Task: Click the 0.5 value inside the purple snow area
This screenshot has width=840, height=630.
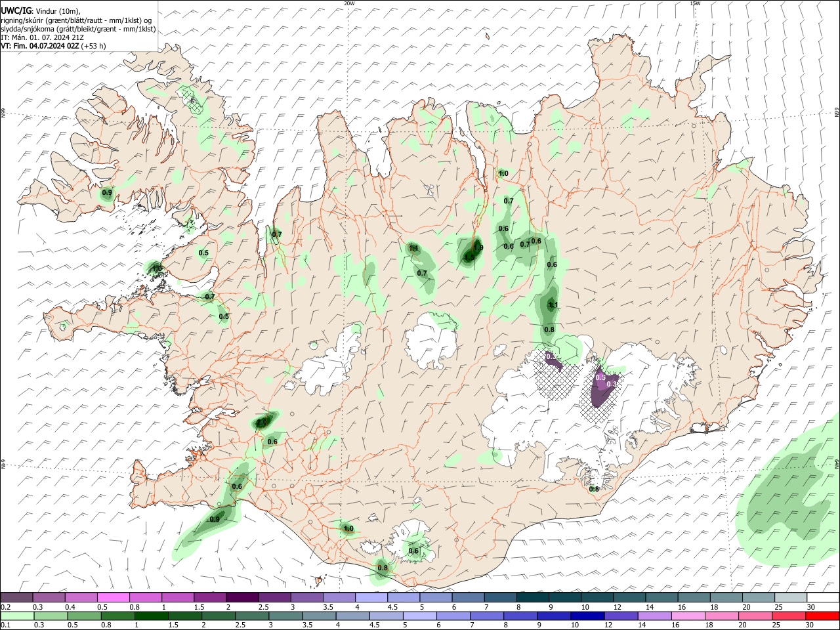Action: (600, 377)
